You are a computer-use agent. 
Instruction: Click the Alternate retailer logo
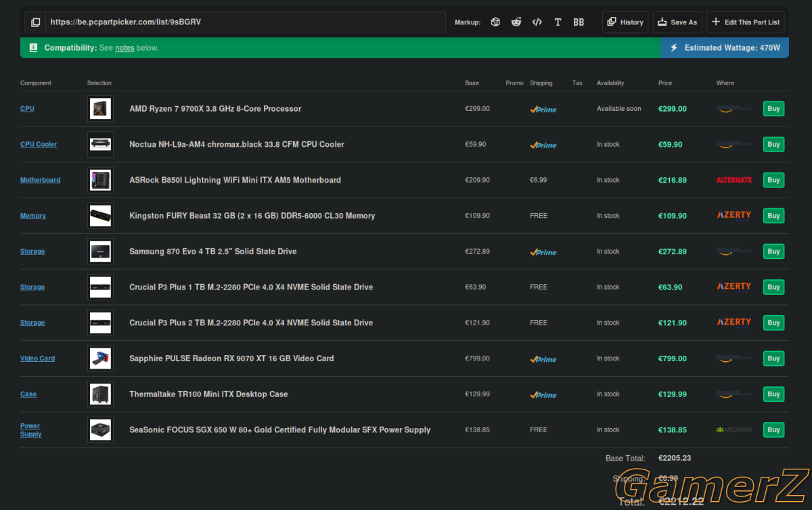pos(734,181)
